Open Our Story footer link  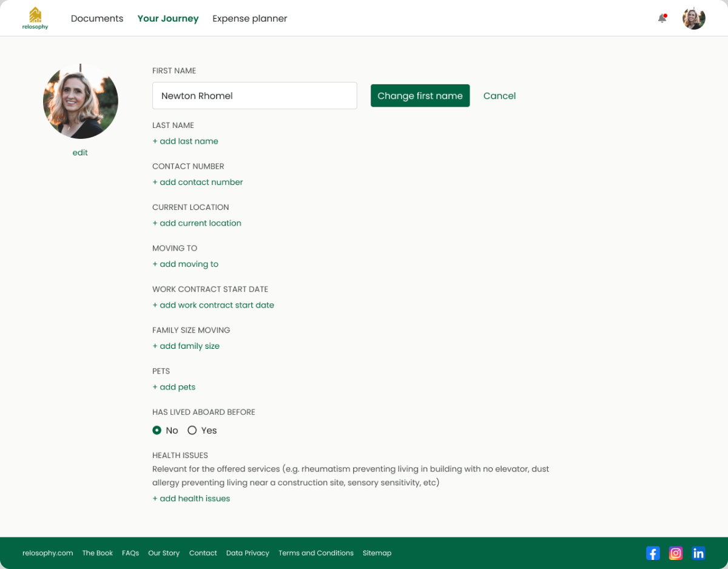pyautogui.click(x=164, y=553)
